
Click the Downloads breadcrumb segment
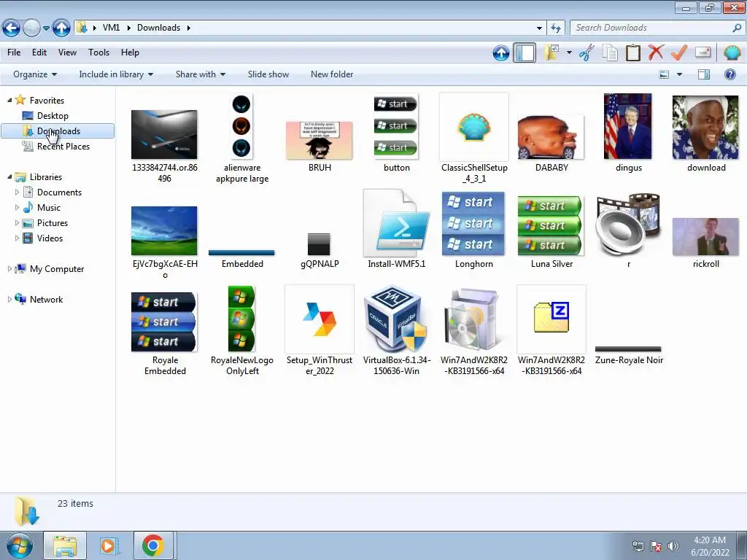coord(158,28)
